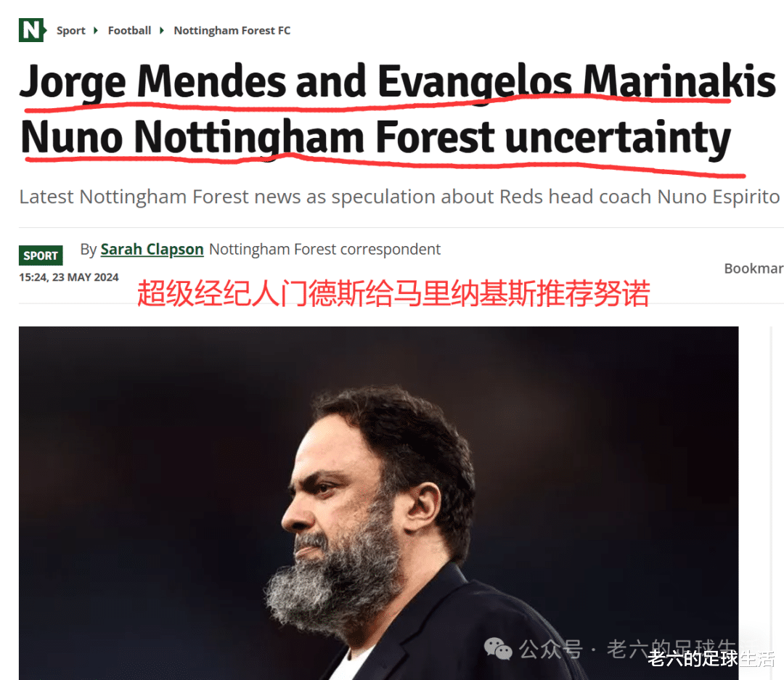Image resolution: width=784 pixels, height=680 pixels.
Task: Open Nottingham Forest FC breadcrumb
Action: coord(232,30)
